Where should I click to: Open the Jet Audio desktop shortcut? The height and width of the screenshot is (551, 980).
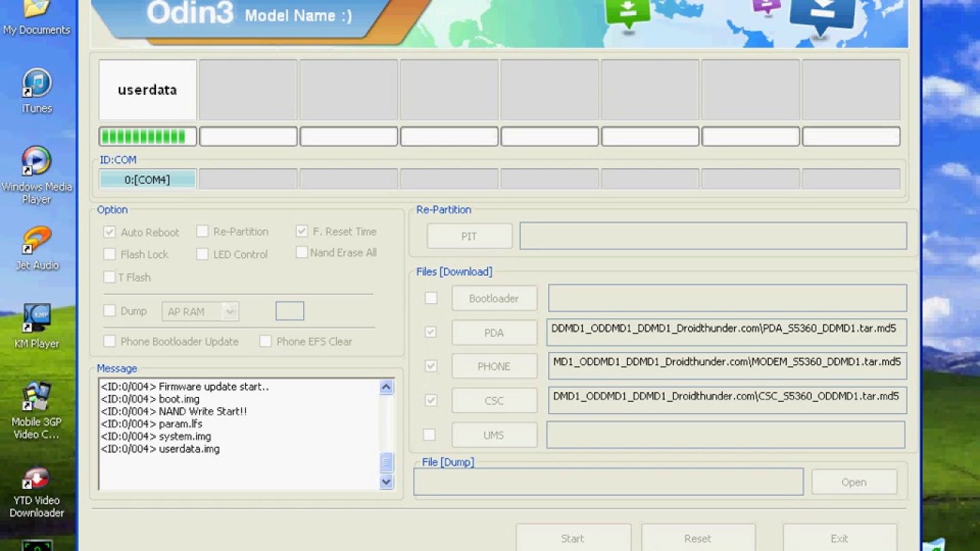37,248
